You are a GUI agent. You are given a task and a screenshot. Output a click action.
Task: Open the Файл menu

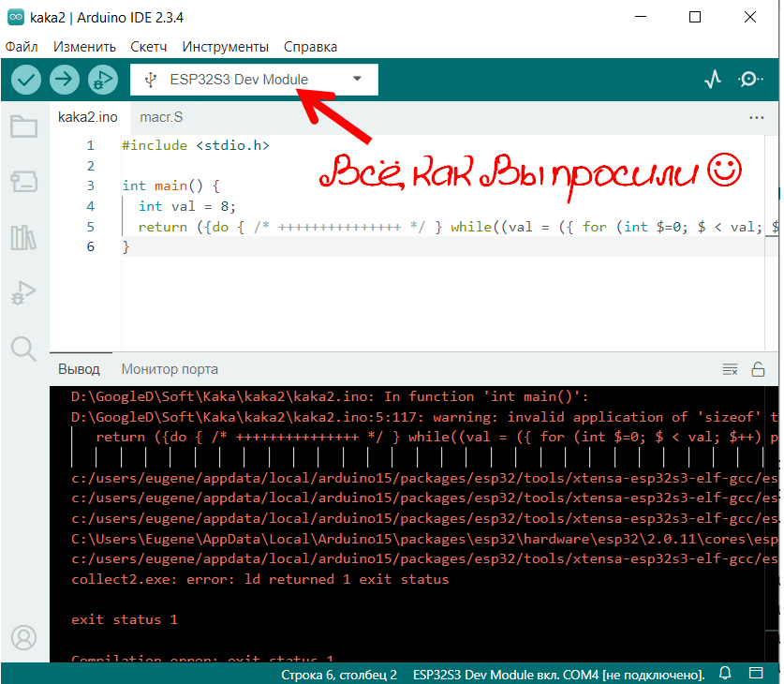22,47
